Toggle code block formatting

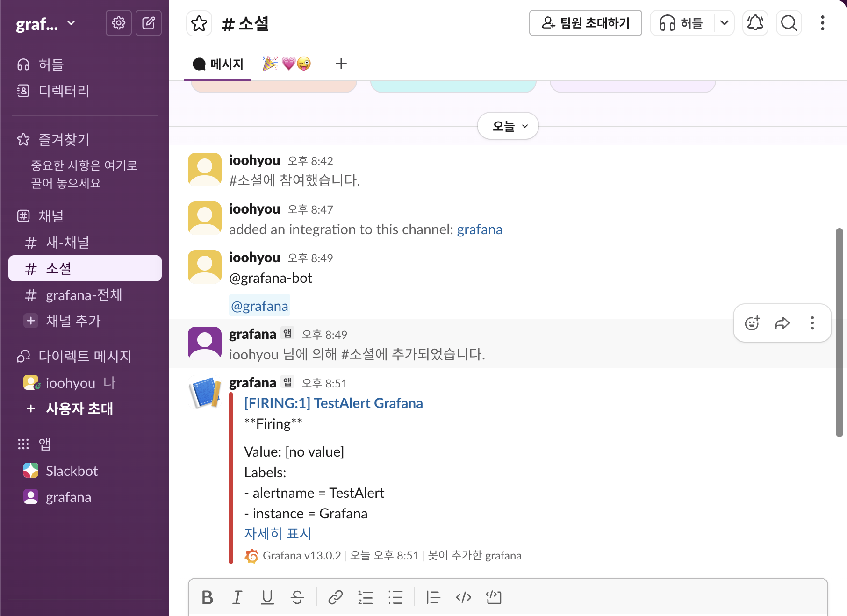point(493,597)
